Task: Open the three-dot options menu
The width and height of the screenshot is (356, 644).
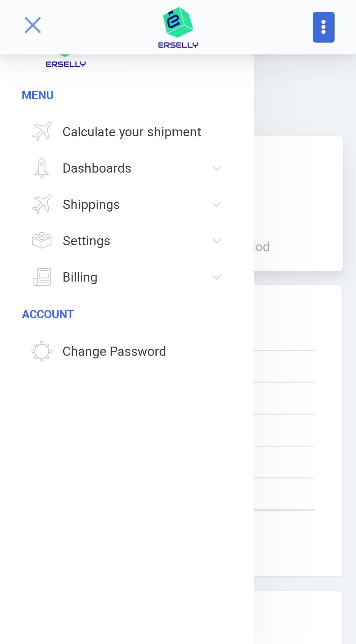Action: [x=323, y=27]
